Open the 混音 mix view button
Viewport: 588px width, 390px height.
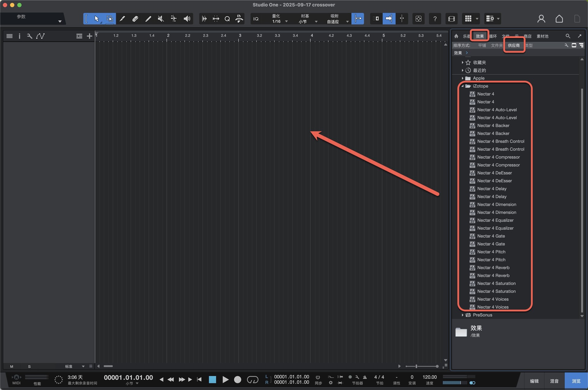[x=554, y=381]
